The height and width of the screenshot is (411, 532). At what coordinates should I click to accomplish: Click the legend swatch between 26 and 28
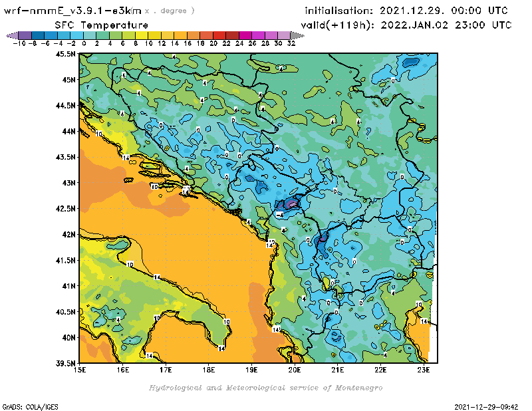point(258,35)
